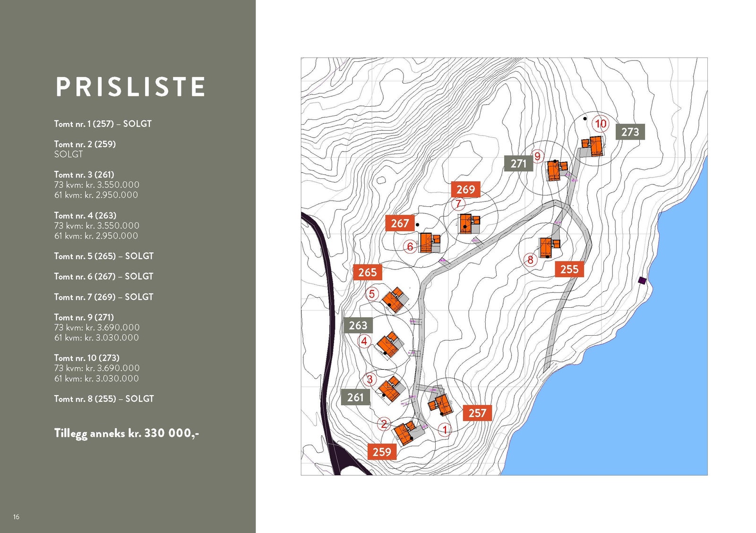Click circled plot number 5 on map
756x533 pixels.
click(x=372, y=294)
